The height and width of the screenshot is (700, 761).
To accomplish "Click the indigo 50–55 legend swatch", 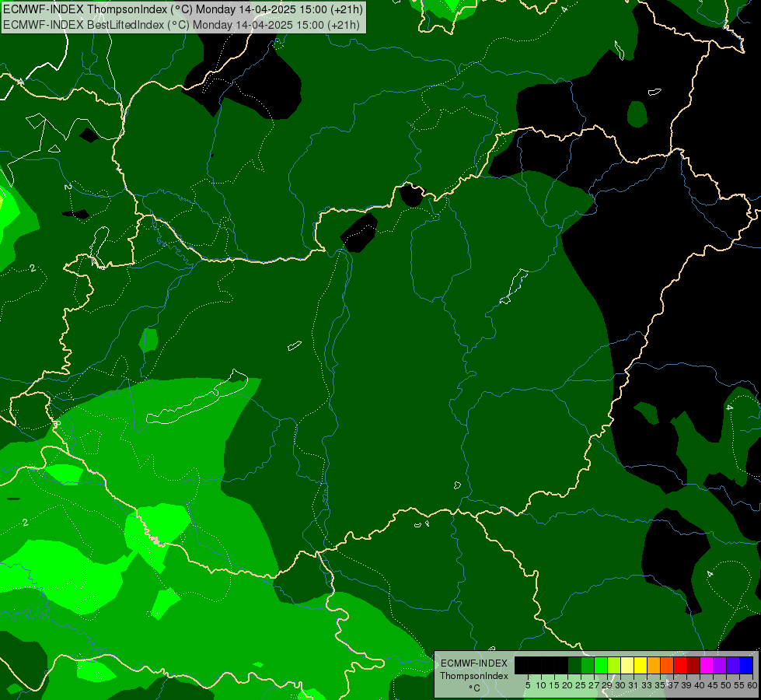I will pos(733,665).
